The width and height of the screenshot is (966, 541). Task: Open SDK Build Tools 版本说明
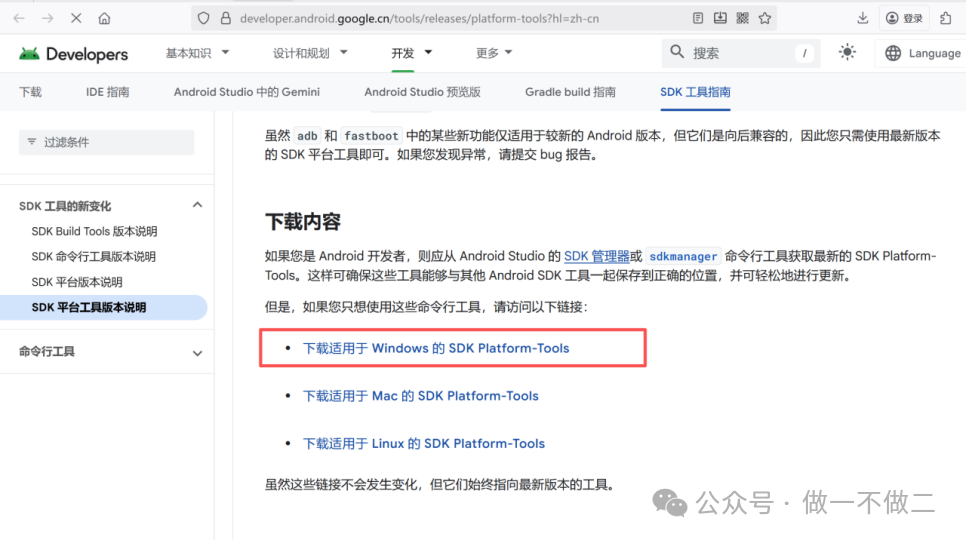click(94, 231)
